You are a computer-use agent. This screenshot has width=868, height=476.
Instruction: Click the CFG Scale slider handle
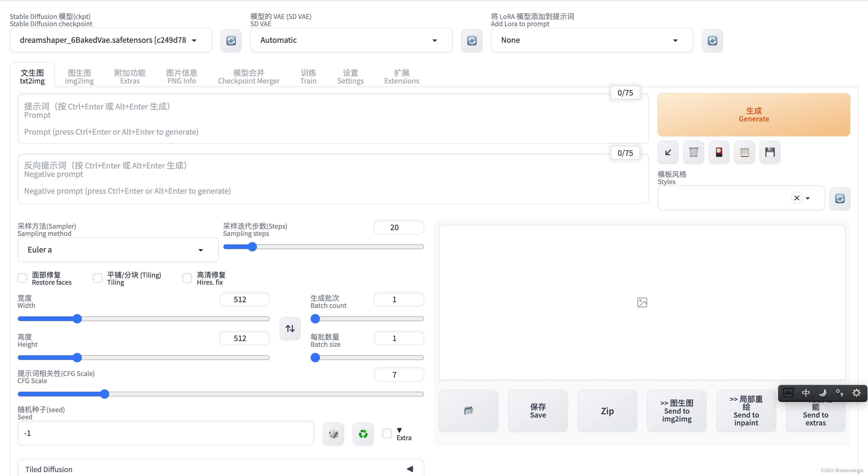pos(105,394)
